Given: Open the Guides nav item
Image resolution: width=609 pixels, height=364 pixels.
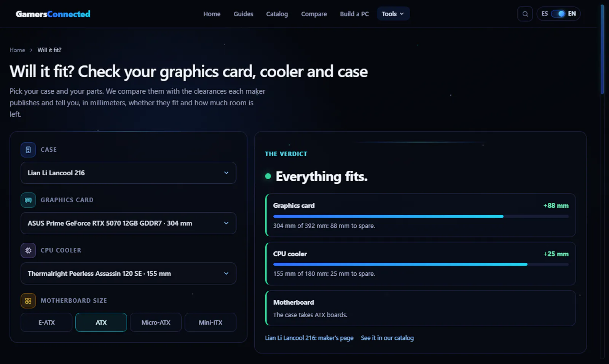Looking at the screenshot, I should pyautogui.click(x=243, y=14).
